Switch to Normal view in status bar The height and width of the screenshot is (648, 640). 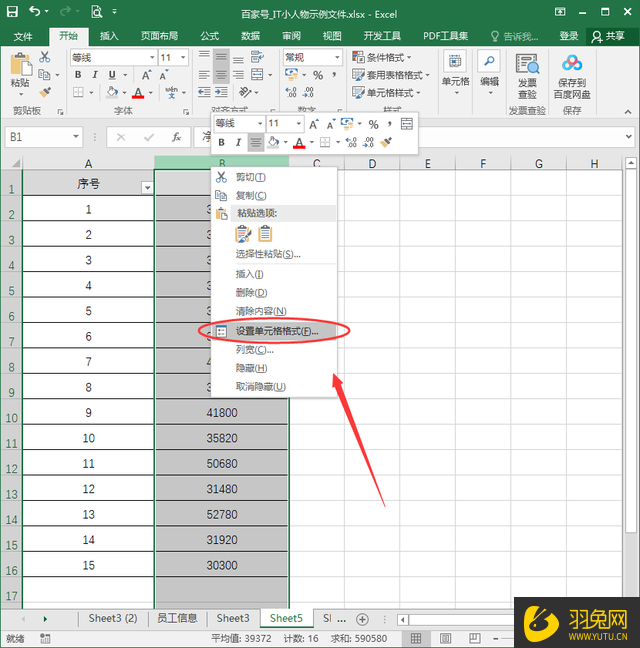pos(416,638)
